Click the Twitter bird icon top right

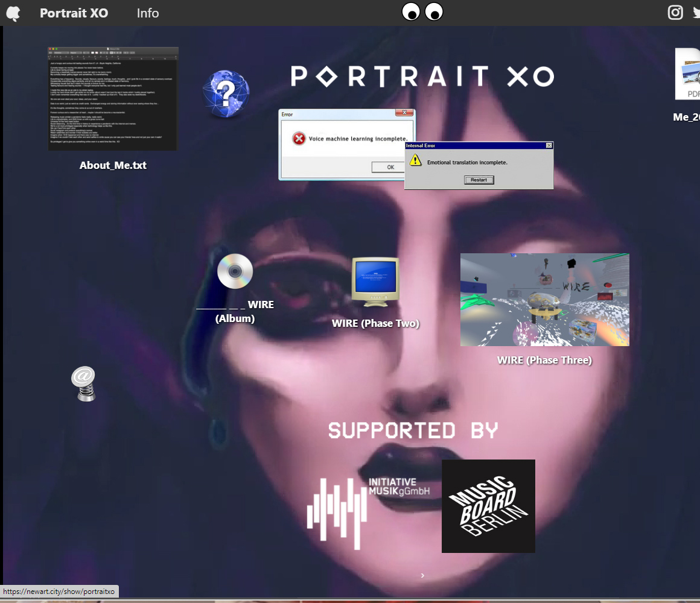tap(696, 13)
